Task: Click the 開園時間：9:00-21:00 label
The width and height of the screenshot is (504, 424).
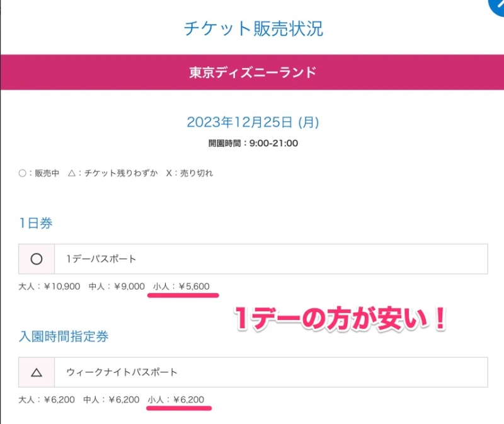Action: [251, 144]
